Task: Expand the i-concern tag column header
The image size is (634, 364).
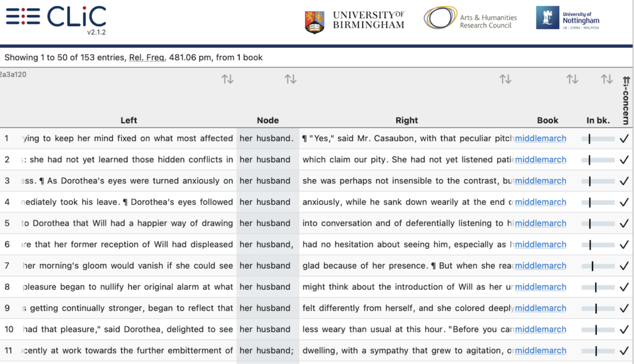Action: (625, 99)
